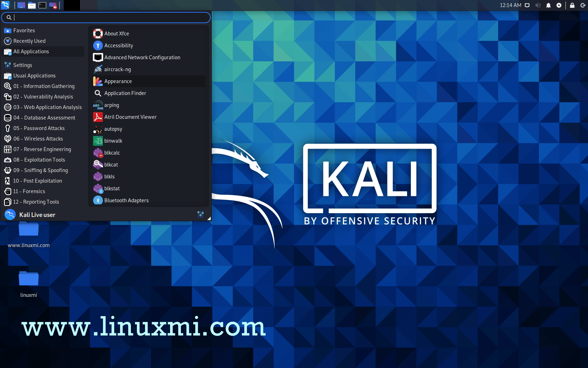
Task: Click the muted volume speaker icon
Action: tap(538, 5)
